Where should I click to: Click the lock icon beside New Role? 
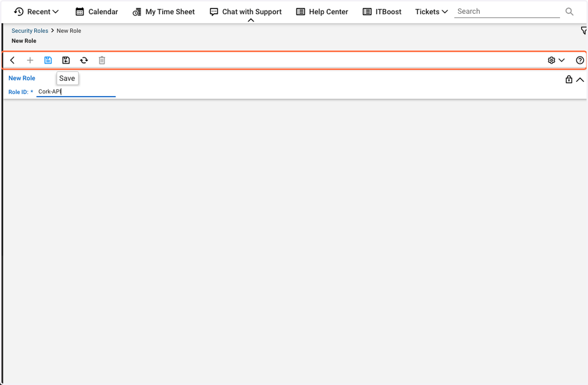click(x=569, y=79)
